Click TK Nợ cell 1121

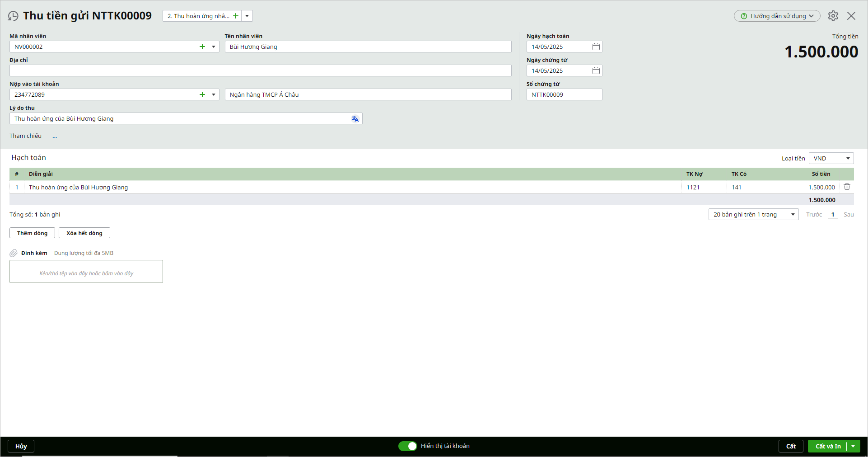pos(704,187)
